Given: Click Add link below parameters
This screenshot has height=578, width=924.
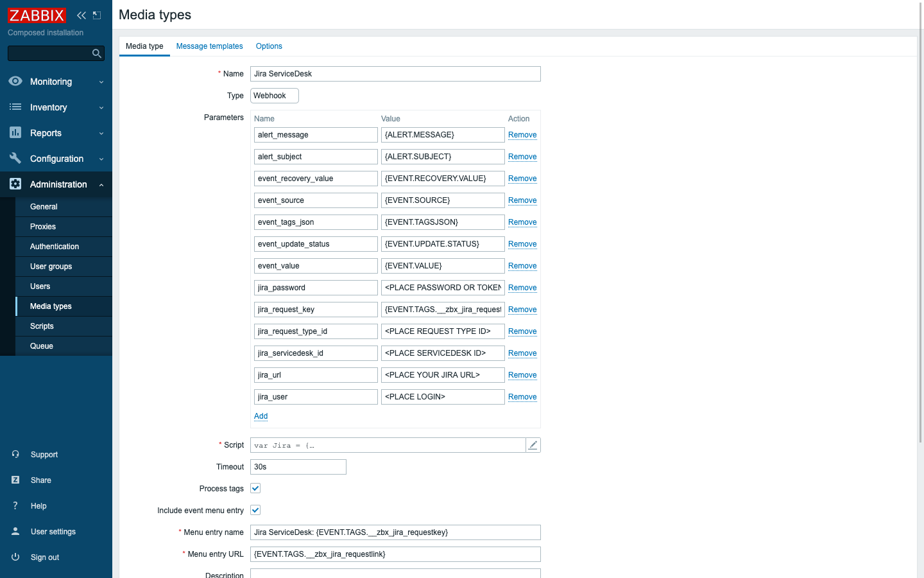Looking at the screenshot, I should coord(261,416).
